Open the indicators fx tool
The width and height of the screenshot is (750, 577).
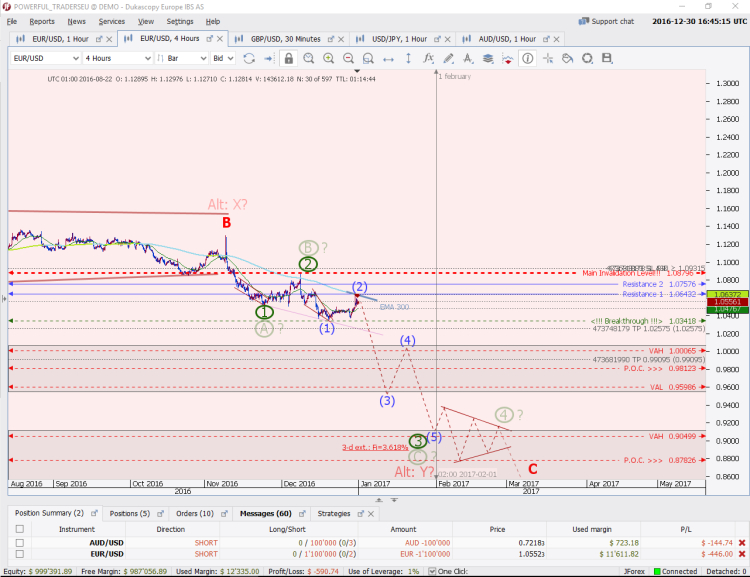tap(429, 59)
